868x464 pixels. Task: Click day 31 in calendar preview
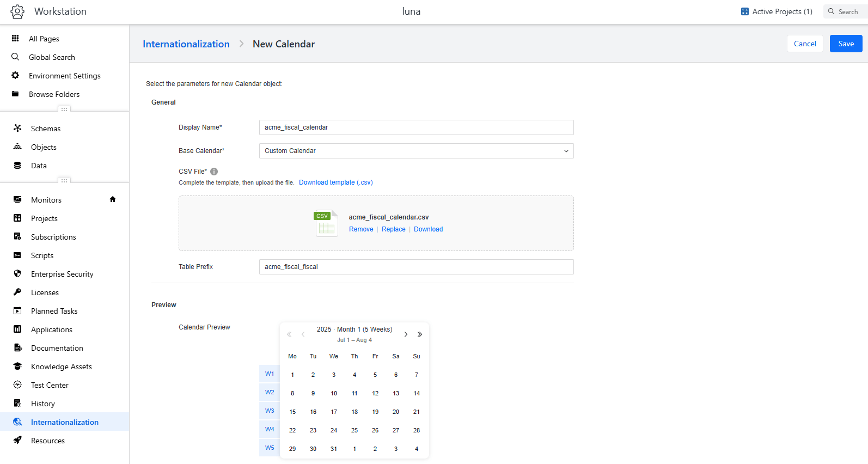(334, 449)
